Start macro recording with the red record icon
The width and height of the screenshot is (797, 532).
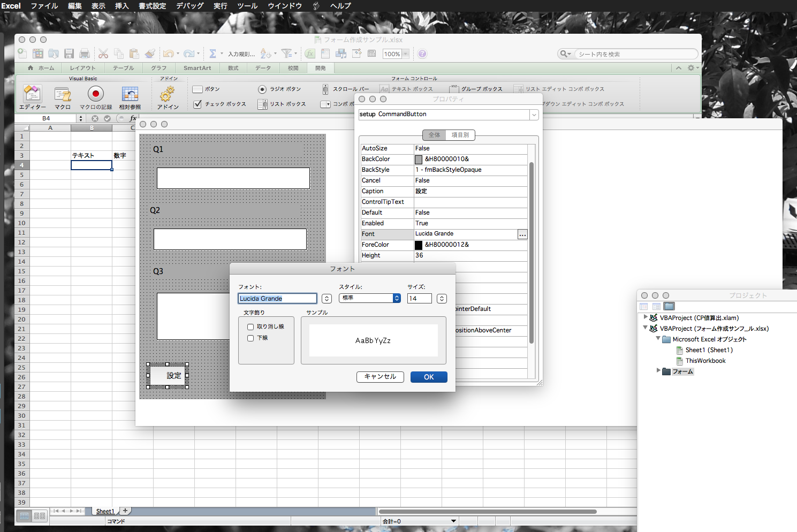coord(96,94)
